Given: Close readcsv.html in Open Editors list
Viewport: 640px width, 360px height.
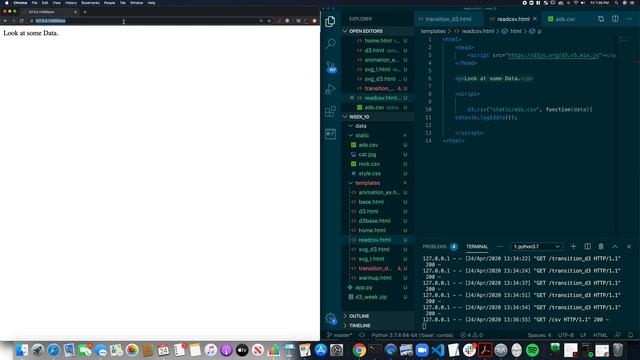Looking at the screenshot, I should point(352,98).
